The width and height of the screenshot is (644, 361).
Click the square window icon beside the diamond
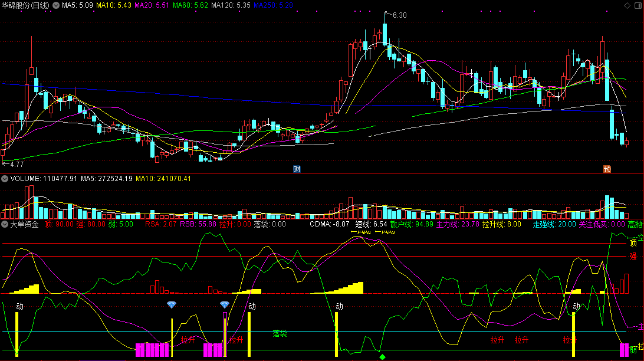(638, 5)
